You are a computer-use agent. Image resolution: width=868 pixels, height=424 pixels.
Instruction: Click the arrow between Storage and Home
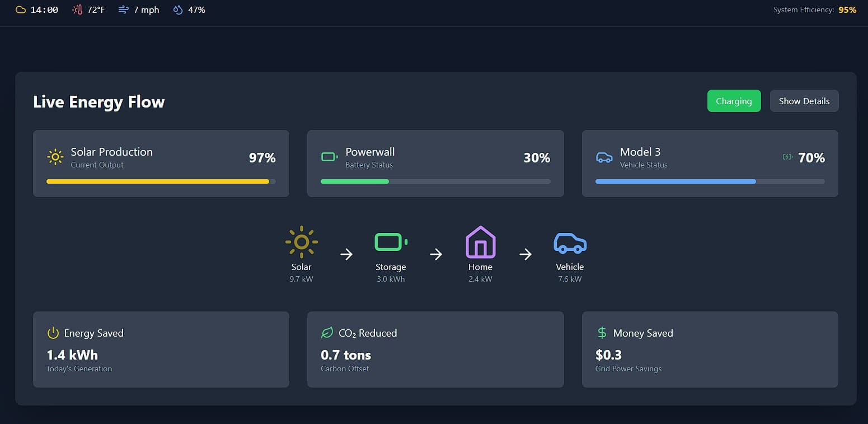coord(436,254)
